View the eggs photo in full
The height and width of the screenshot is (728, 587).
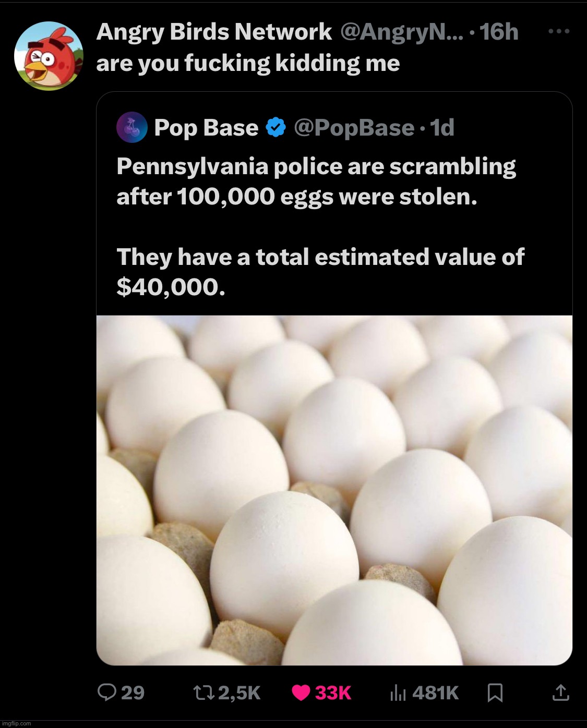[x=334, y=490]
